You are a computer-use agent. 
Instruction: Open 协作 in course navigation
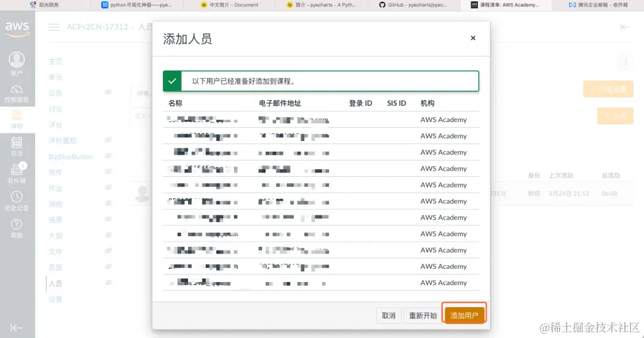click(55, 172)
